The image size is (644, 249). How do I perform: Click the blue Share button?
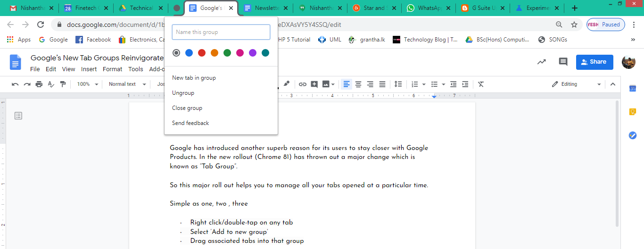pos(594,62)
